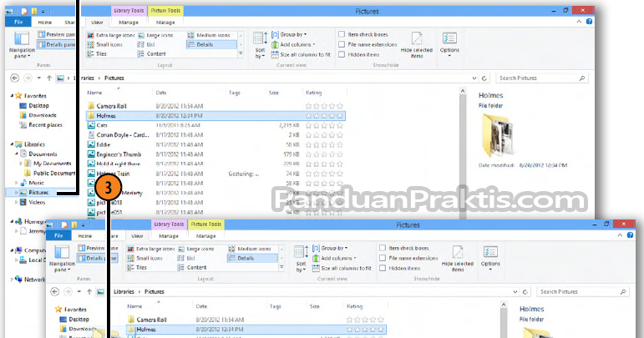Expand layout gallery in back window

(241, 53)
